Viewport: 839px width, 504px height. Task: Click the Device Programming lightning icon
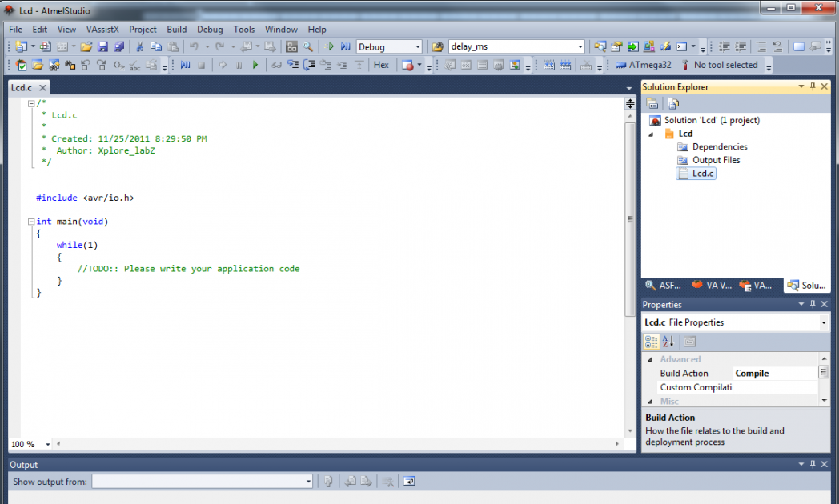(x=665, y=46)
